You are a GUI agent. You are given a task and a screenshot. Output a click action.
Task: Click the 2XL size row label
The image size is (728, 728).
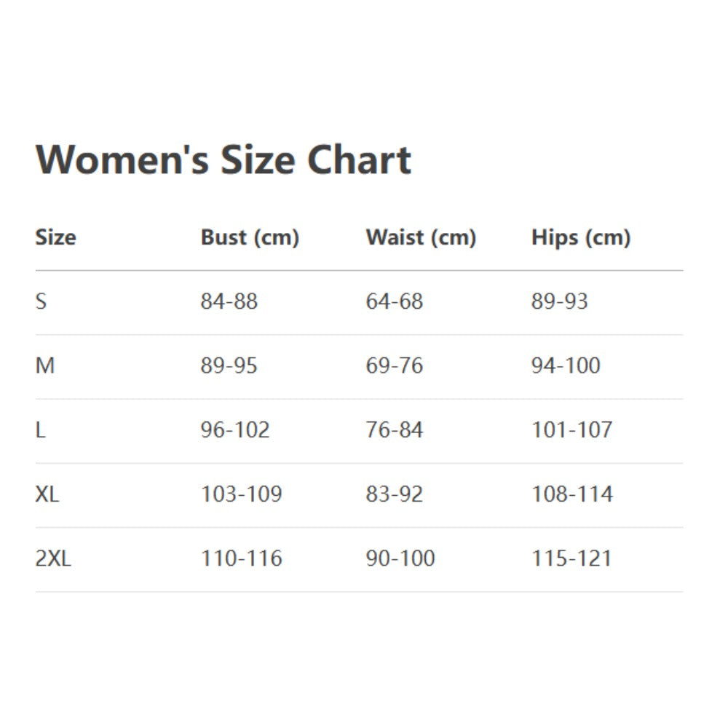pyautogui.click(x=53, y=558)
